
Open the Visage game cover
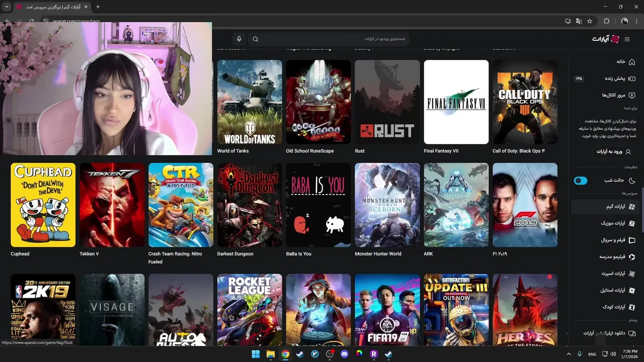[x=112, y=310]
